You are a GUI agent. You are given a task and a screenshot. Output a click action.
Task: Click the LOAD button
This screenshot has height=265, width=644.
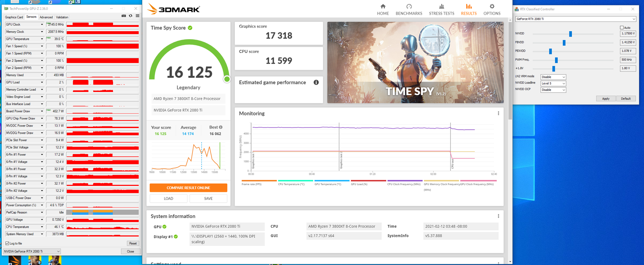[x=168, y=199]
